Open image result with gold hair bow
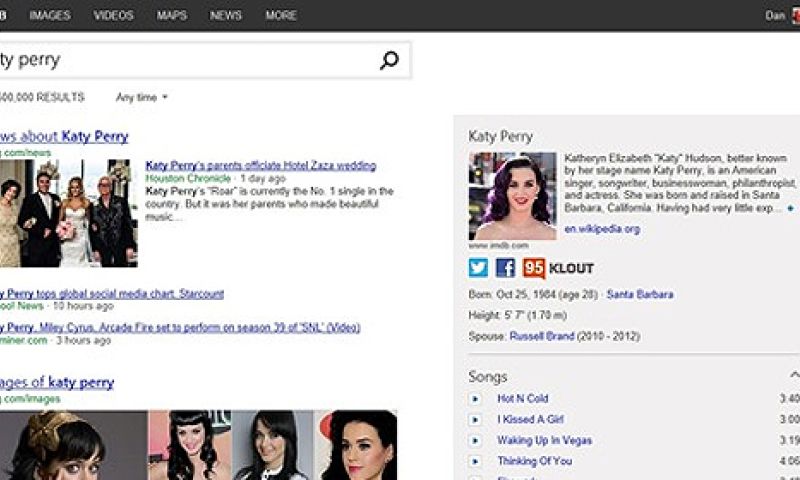The width and height of the screenshot is (800, 480). (x=73, y=445)
